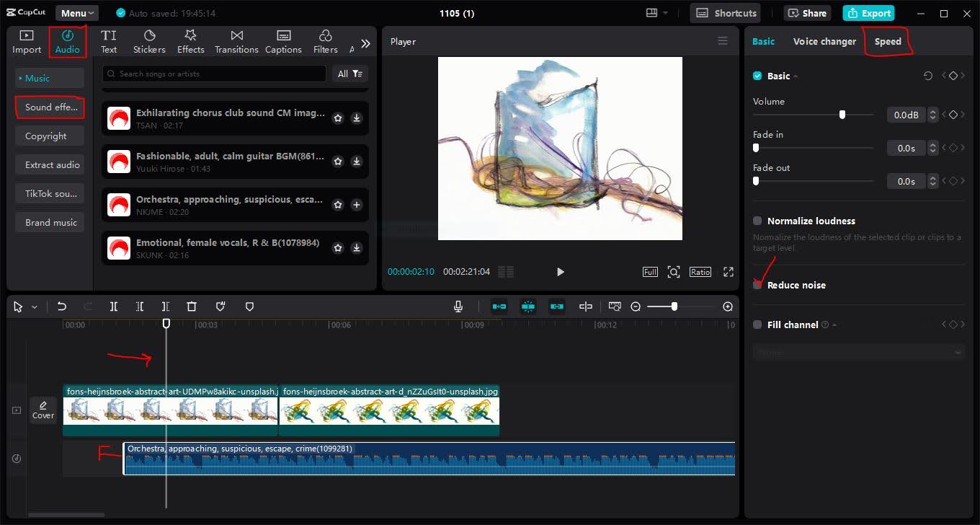Open the Transitions tab
The height and width of the screenshot is (525, 980).
tap(236, 42)
